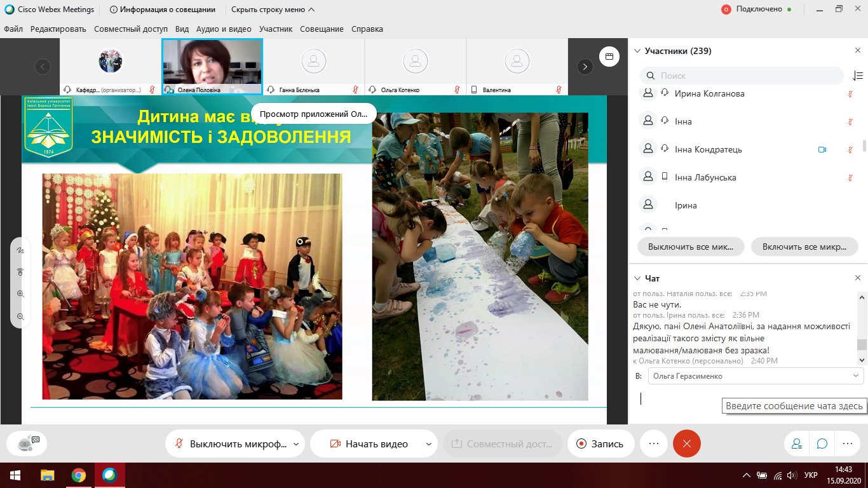Open the Совещание menu
Viewport: 868px width, 488px height.
point(322,29)
